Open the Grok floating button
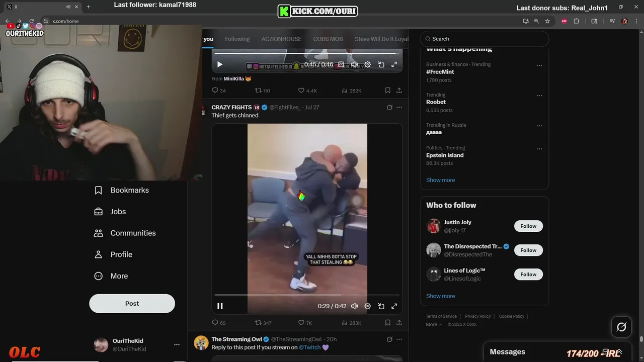Viewport: 644px width, 362px height. coord(621,327)
